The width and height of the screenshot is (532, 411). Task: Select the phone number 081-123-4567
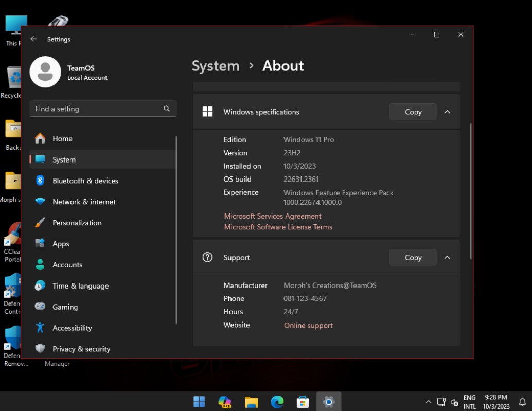click(x=305, y=298)
